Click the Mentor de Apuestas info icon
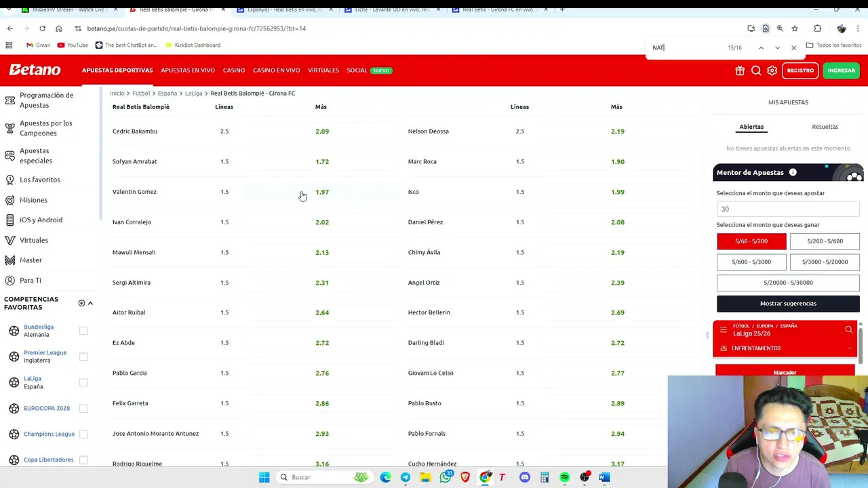 click(x=793, y=172)
